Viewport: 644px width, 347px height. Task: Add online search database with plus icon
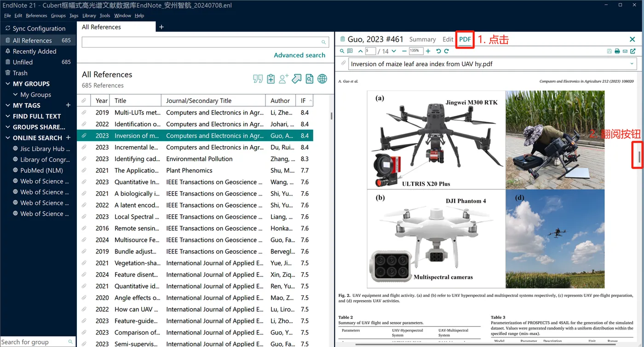(68, 138)
